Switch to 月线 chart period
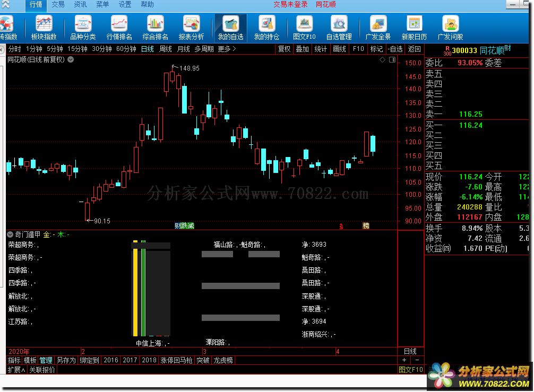The height and width of the screenshot is (392, 534). 184,49
